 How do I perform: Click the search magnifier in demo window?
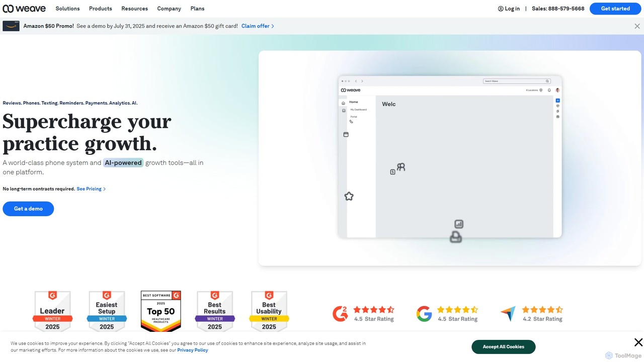[x=547, y=81]
